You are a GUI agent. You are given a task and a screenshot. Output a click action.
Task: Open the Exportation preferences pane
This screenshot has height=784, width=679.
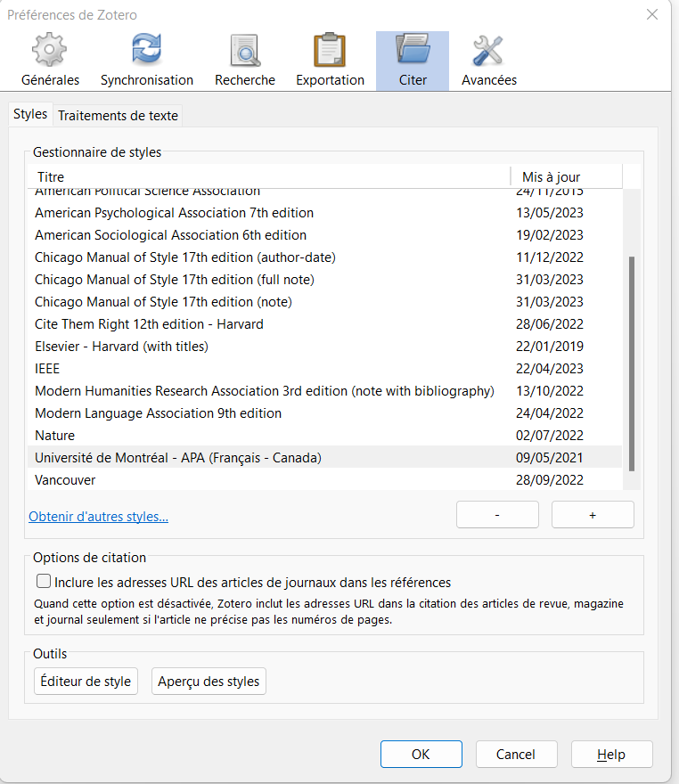(x=330, y=61)
